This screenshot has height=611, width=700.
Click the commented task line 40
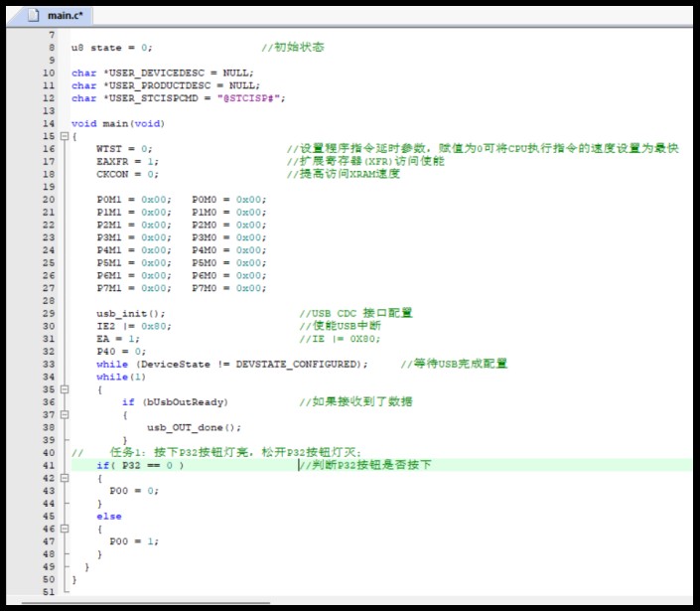click(216, 452)
